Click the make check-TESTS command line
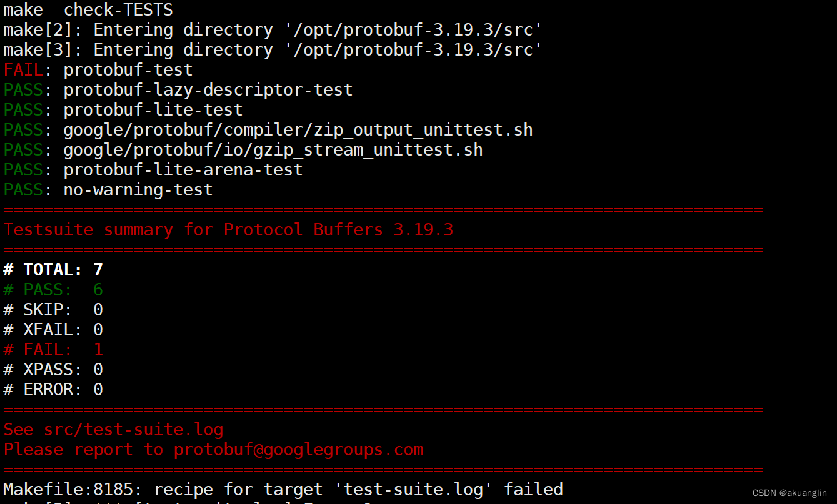The image size is (837, 504). 88,10
